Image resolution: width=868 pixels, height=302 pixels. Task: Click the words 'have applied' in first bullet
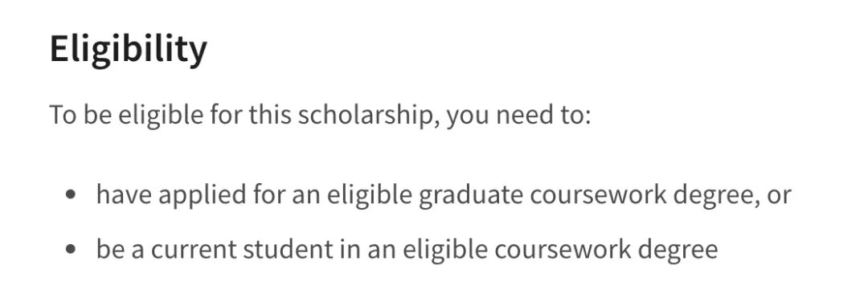(x=171, y=194)
